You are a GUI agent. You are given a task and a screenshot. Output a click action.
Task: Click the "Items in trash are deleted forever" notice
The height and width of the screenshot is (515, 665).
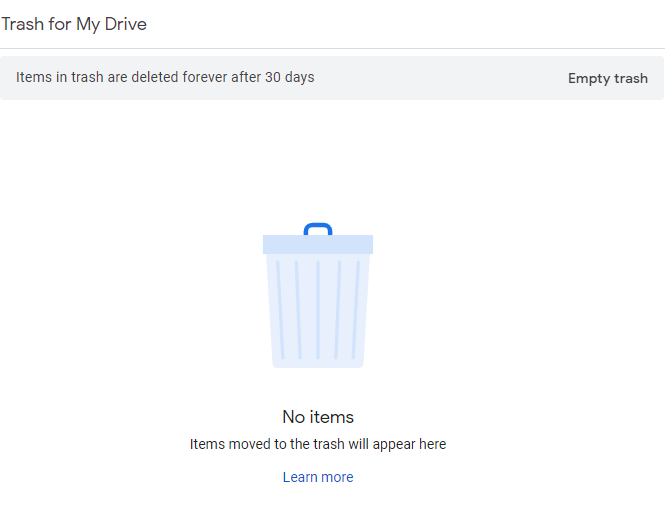tap(165, 77)
